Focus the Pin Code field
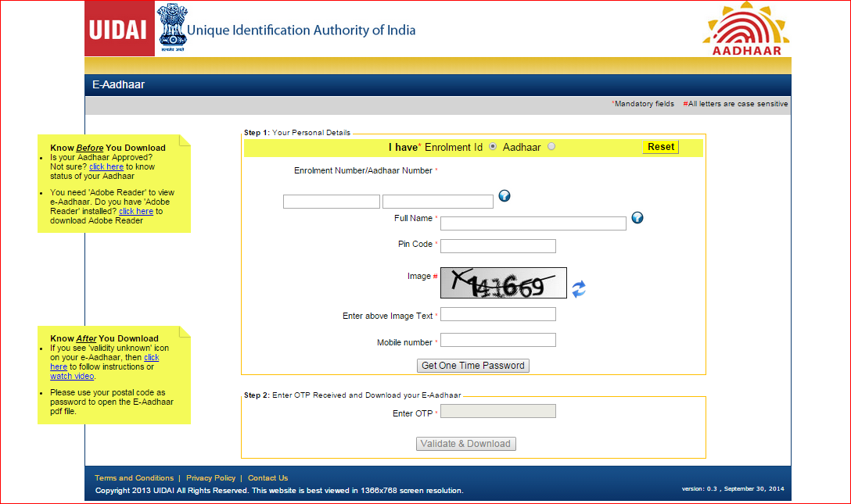Screen dimensions: 851x504 click(497, 246)
